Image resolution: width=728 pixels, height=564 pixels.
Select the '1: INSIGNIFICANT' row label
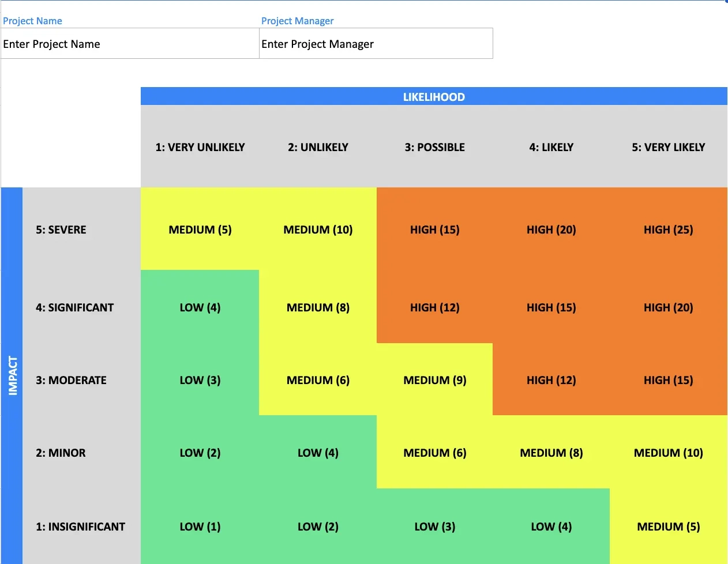pyautogui.click(x=80, y=527)
